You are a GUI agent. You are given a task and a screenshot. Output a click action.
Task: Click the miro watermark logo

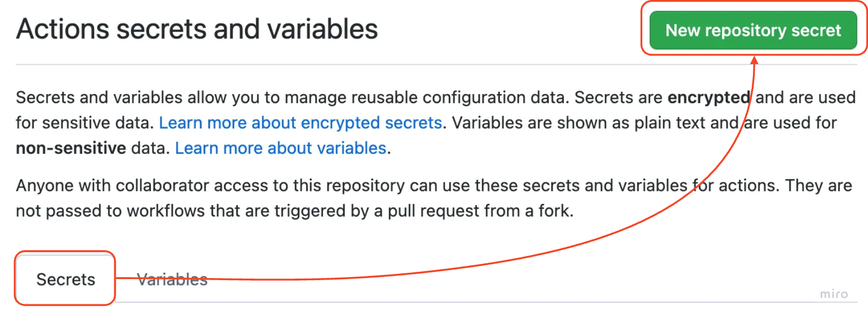coord(834,294)
